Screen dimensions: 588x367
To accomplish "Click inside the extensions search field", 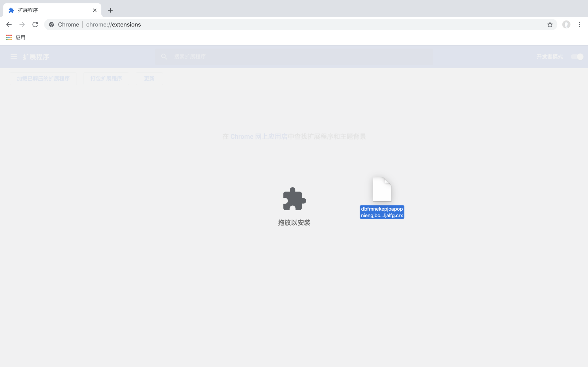I will coord(276,56).
